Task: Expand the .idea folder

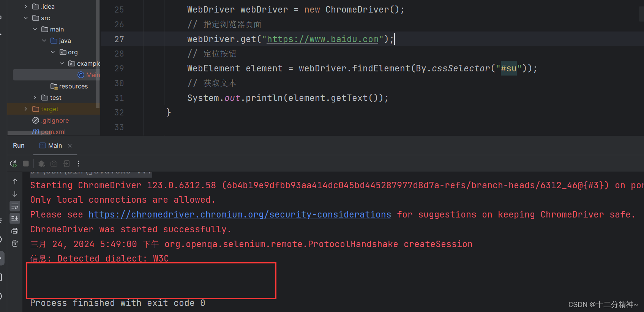Action: (25, 6)
